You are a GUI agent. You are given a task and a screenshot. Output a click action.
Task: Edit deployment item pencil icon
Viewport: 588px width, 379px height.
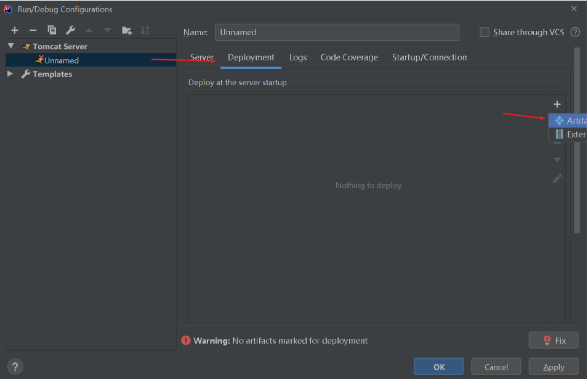tap(557, 178)
